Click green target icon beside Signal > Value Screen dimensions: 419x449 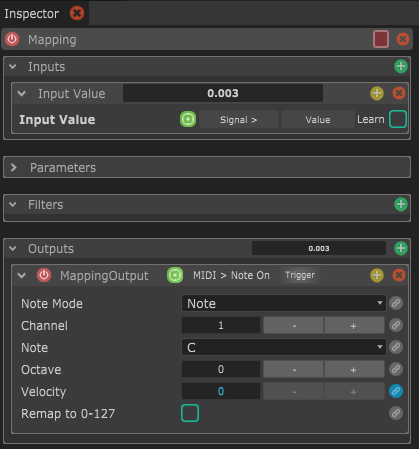(188, 119)
